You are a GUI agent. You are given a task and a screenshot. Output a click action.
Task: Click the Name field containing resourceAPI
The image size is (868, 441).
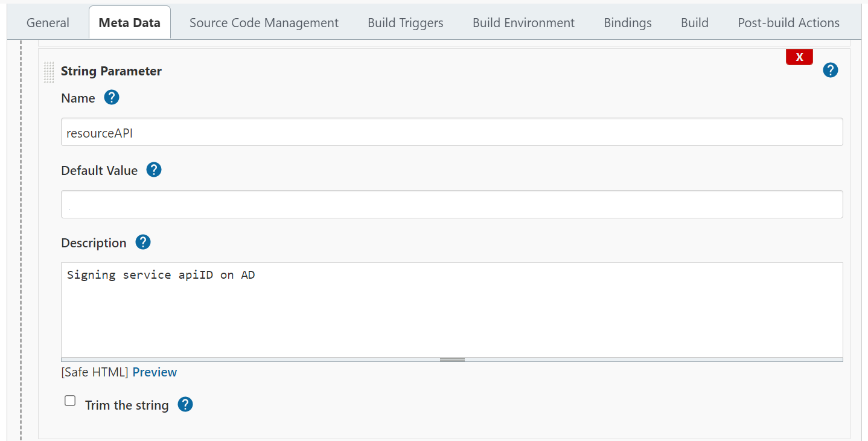pos(452,132)
